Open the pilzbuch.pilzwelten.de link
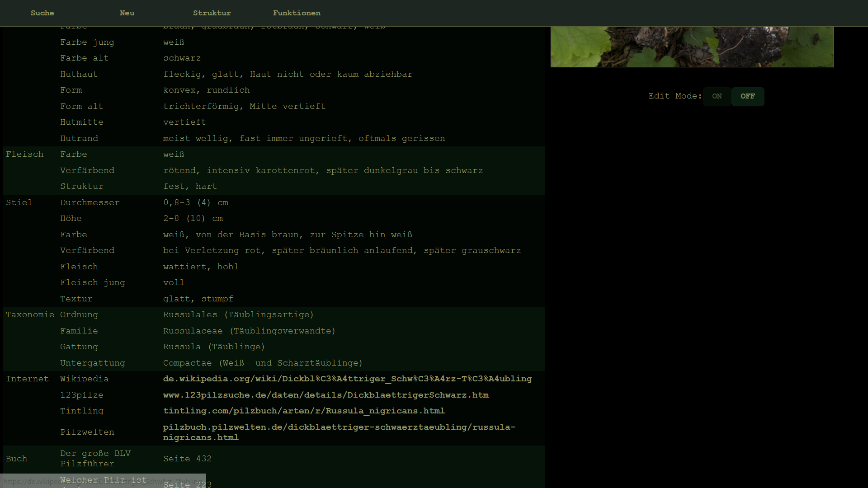 pyautogui.click(x=339, y=427)
